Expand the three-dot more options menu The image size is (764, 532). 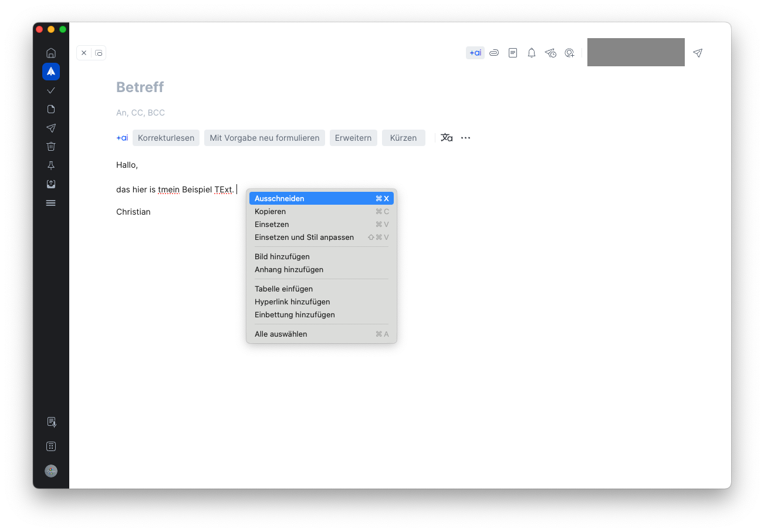pyautogui.click(x=465, y=138)
